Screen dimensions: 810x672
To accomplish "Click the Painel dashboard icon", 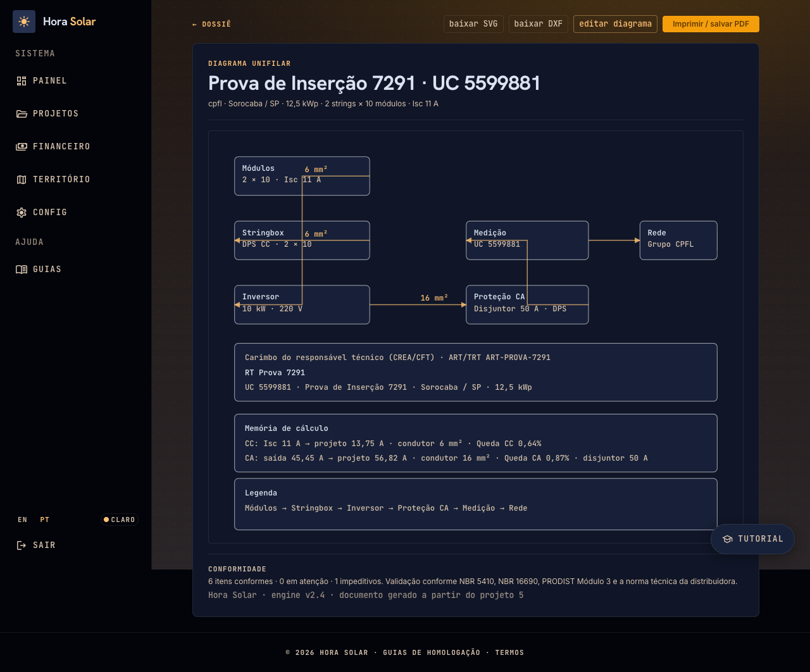I will pos(22,81).
